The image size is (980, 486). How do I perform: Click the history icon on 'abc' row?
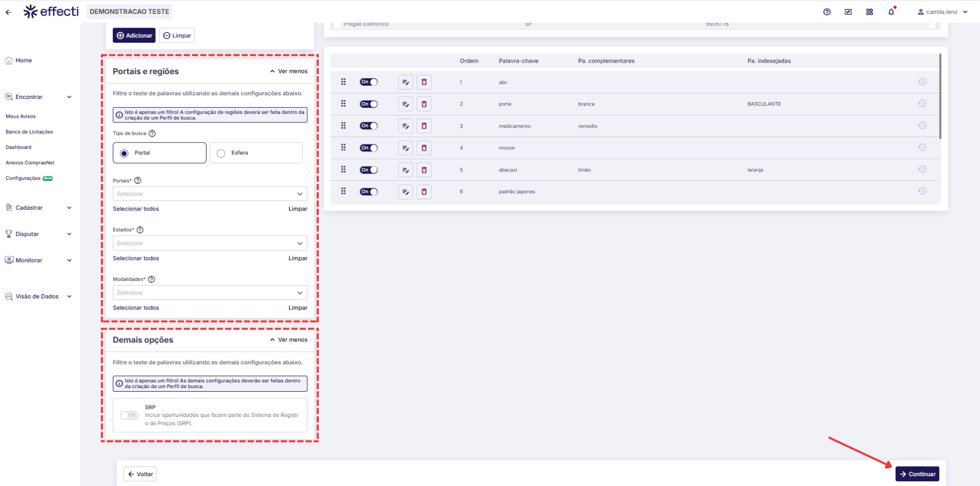click(922, 82)
